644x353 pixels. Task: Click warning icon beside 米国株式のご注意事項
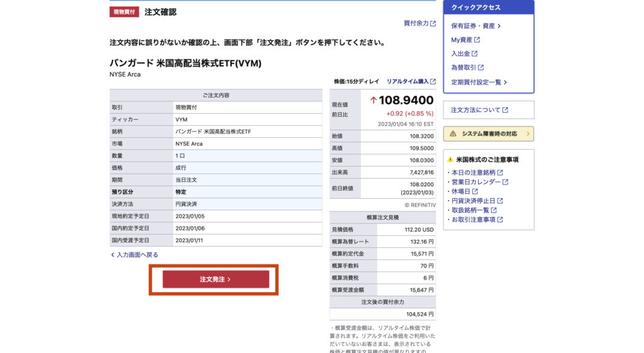coord(450,159)
